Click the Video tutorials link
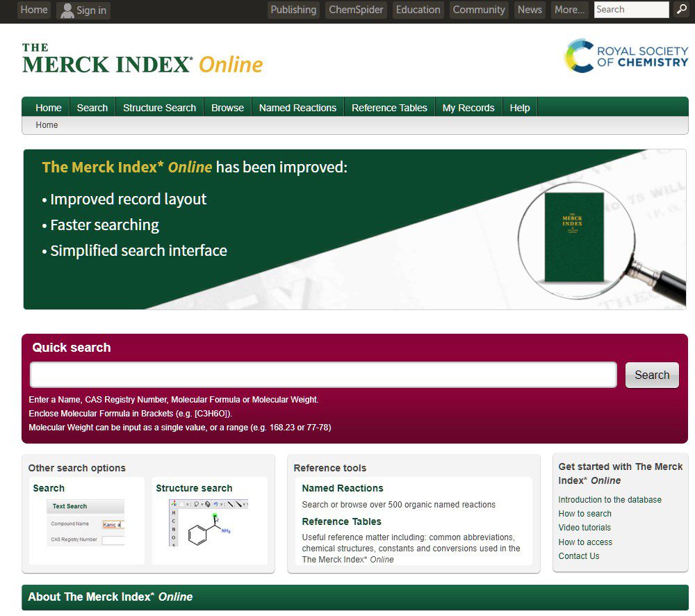 (584, 528)
